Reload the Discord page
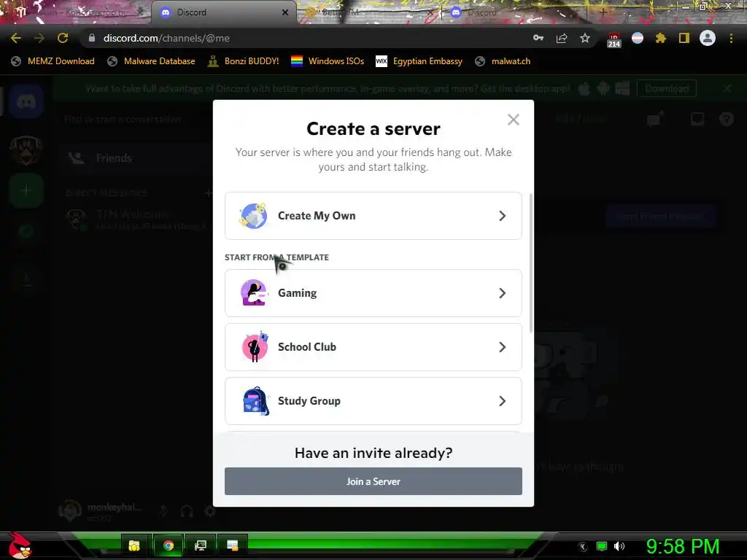 (x=63, y=38)
